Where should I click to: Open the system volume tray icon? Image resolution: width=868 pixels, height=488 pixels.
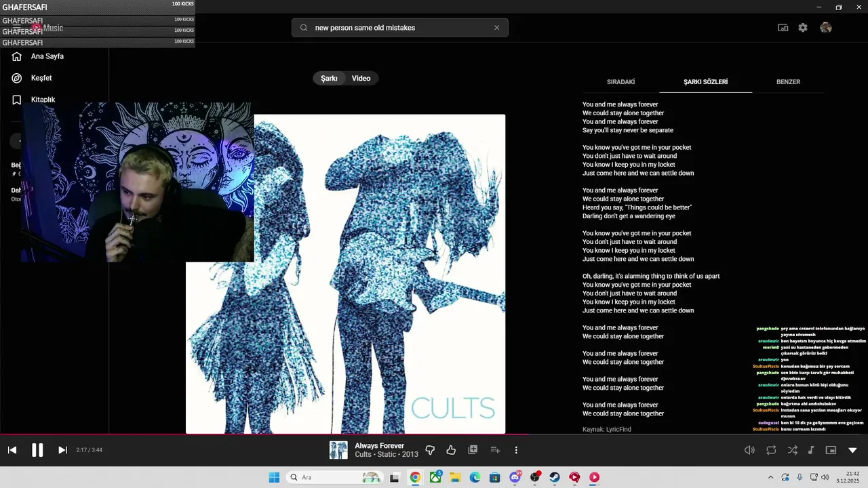[825, 477]
